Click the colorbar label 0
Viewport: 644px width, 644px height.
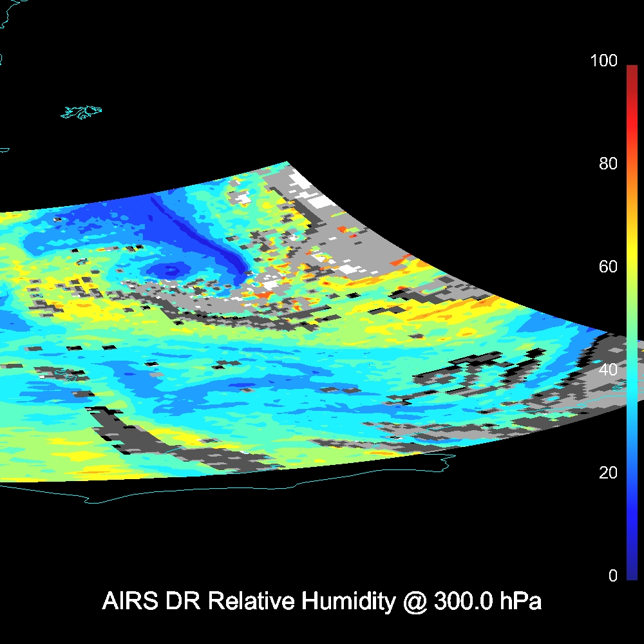coord(612,576)
